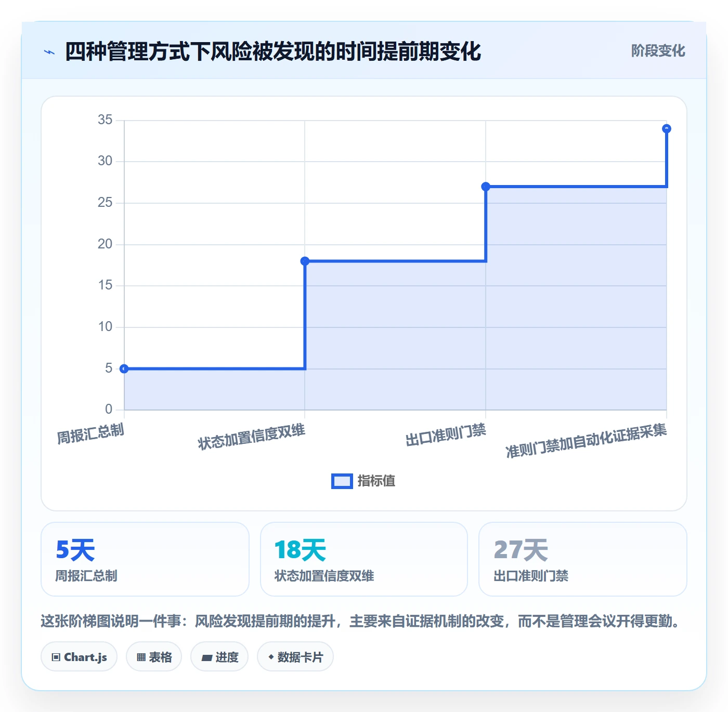The width and height of the screenshot is (728, 712).
Task: Click the data point for 状态加置信度双维
Action: tap(305, 261)
